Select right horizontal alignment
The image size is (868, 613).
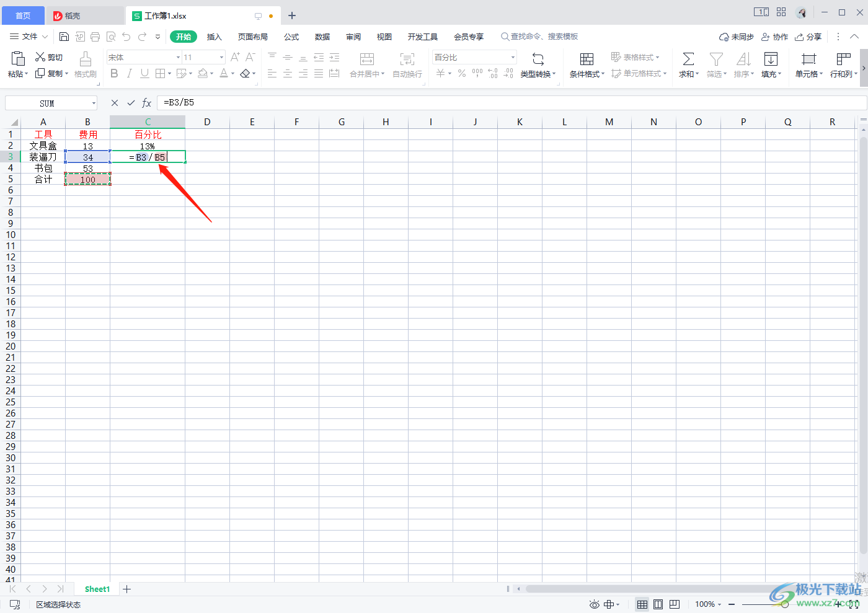point(303,73)
